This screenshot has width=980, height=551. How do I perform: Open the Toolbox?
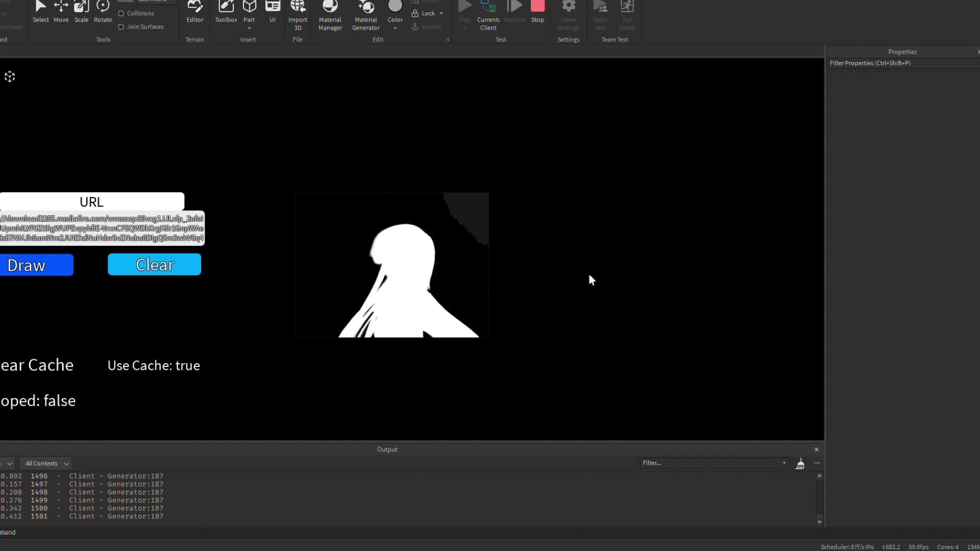pos(226,13)
